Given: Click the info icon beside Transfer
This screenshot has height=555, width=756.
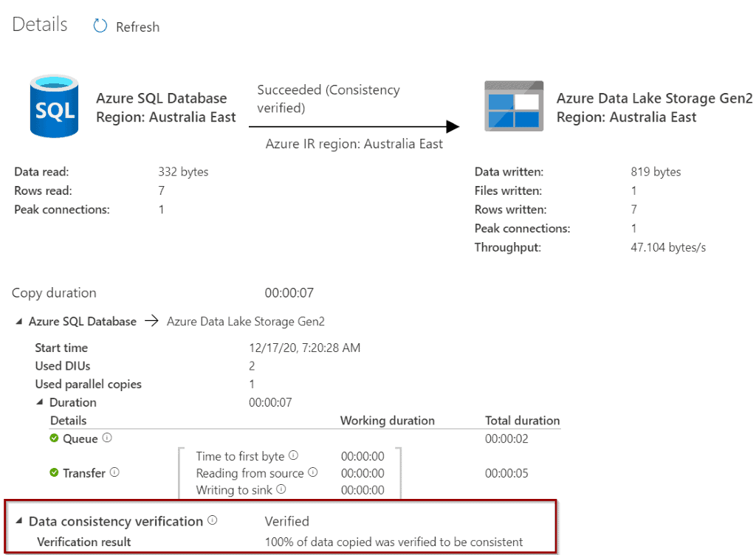Looking at the screenshot, I should click(x=114, y=473).
